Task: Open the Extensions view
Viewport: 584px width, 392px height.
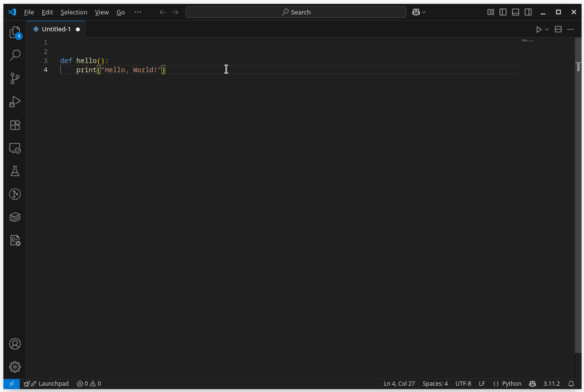Action: pos(15,125)
